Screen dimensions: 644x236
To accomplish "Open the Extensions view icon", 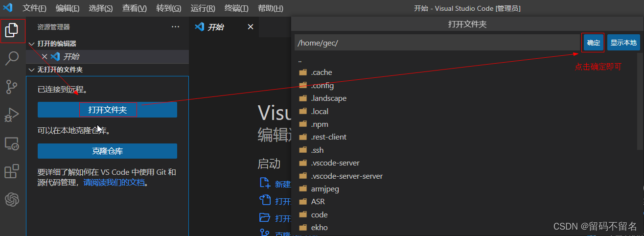I will pyautogui.click(x=12, y=171).
